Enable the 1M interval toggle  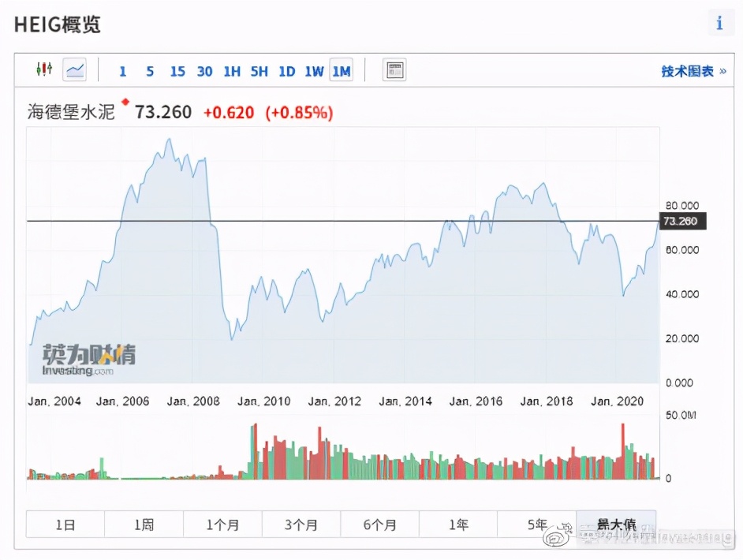click(x=341, y=71)
